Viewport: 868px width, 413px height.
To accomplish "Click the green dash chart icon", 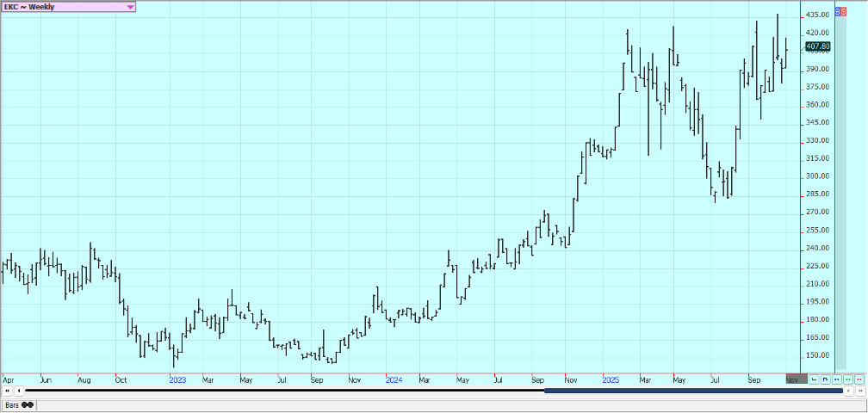I will coord(847,379).
